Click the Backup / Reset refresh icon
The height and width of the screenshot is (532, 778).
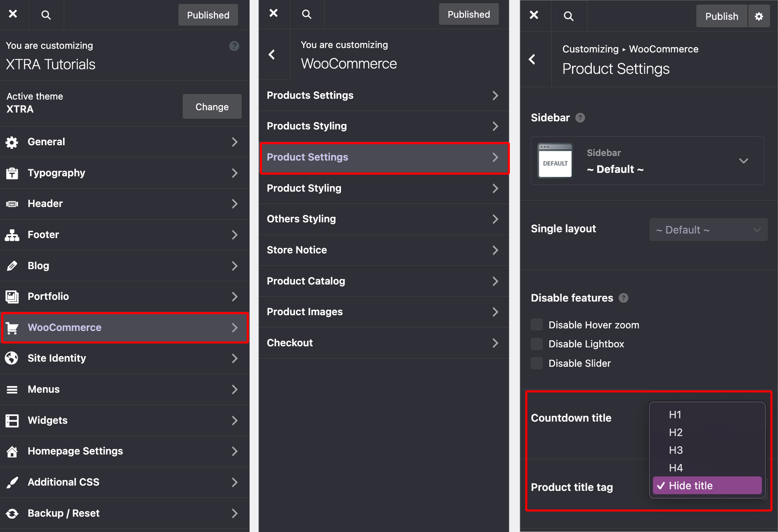pos(12,513)
